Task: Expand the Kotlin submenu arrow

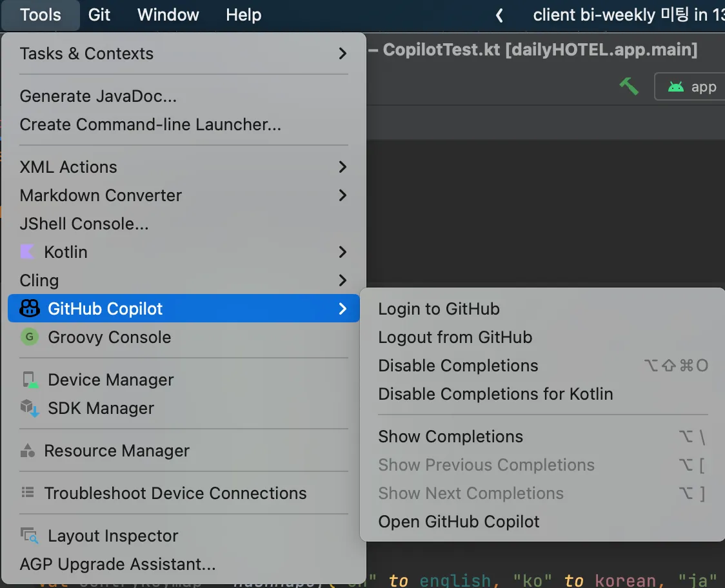Action: pyautogui.click(x=342, y=252)
